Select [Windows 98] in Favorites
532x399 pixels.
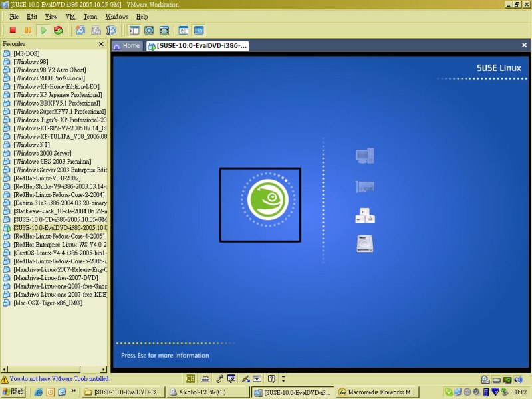click(31, 62)
